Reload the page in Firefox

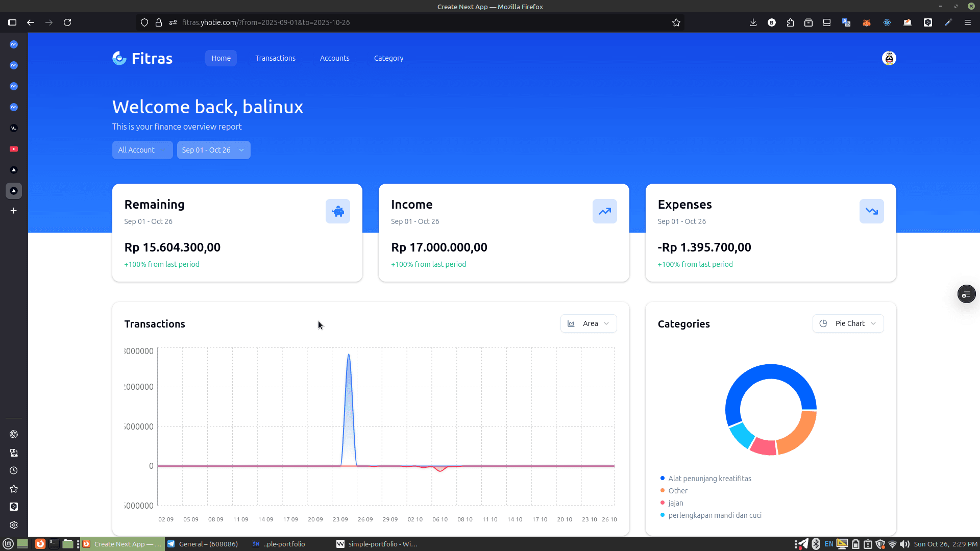coord(67,22)
